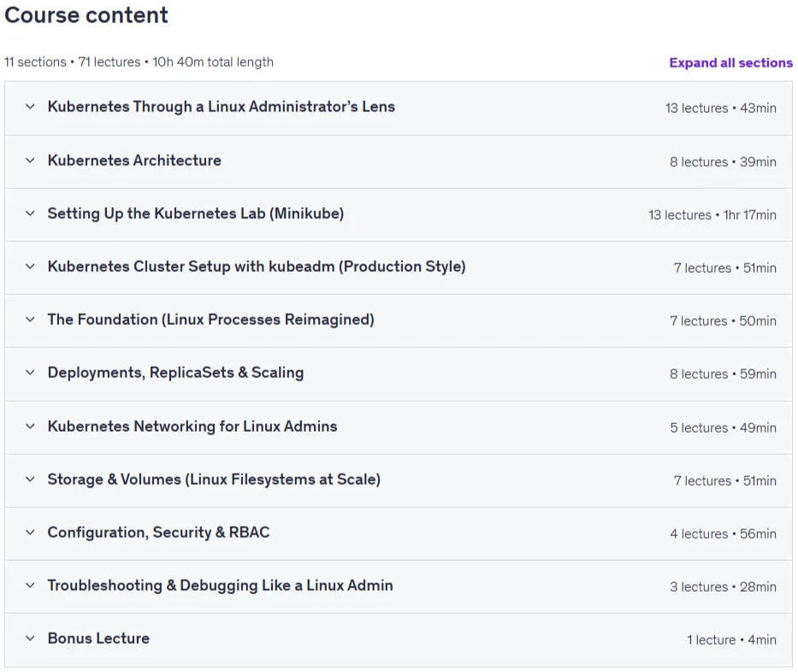798x672 pixels.
Task: Click "13 lectures • 1hr 17min" text
Action: (712, 215)
